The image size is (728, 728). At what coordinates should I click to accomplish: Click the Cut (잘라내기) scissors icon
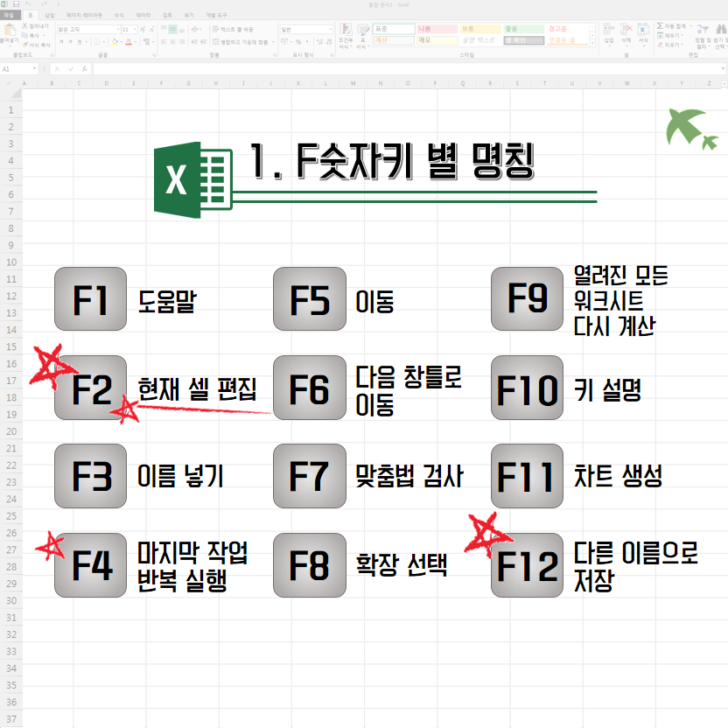click(x=24, y=28)
